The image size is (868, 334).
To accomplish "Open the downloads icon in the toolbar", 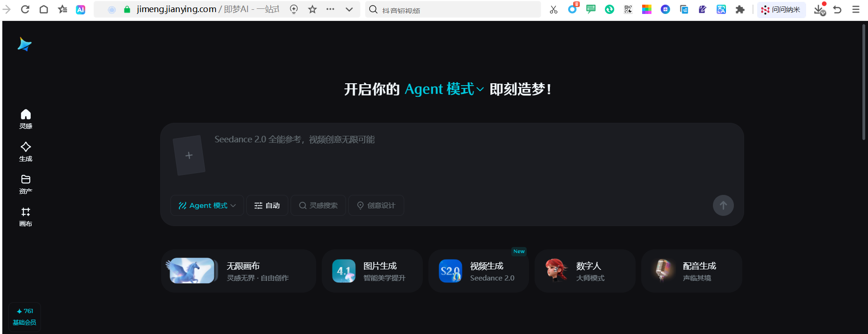I will pyautogui.click(x=820, y=9).
